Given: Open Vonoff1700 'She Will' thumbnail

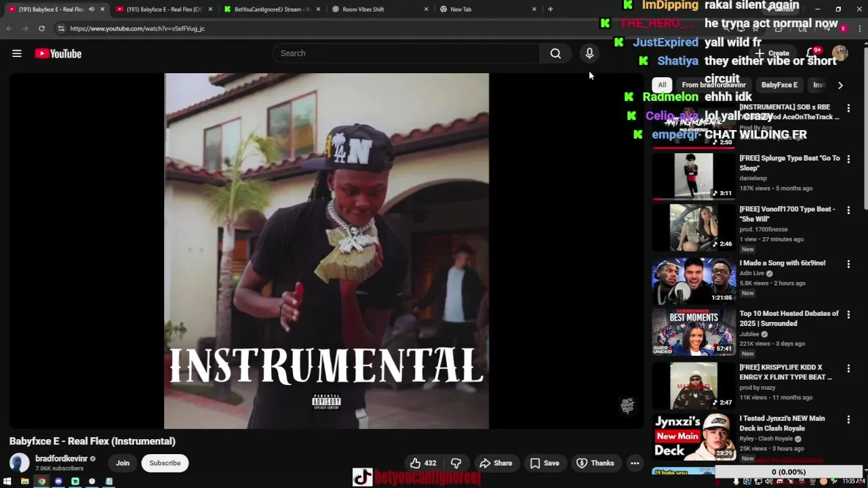Looking at the screenshot, I should (x=694, y=227).
